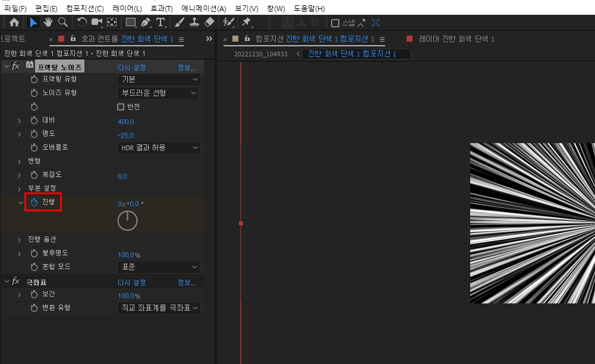Click the Home icon in the toolbar
595x364 pixels.
coord(14,23)
